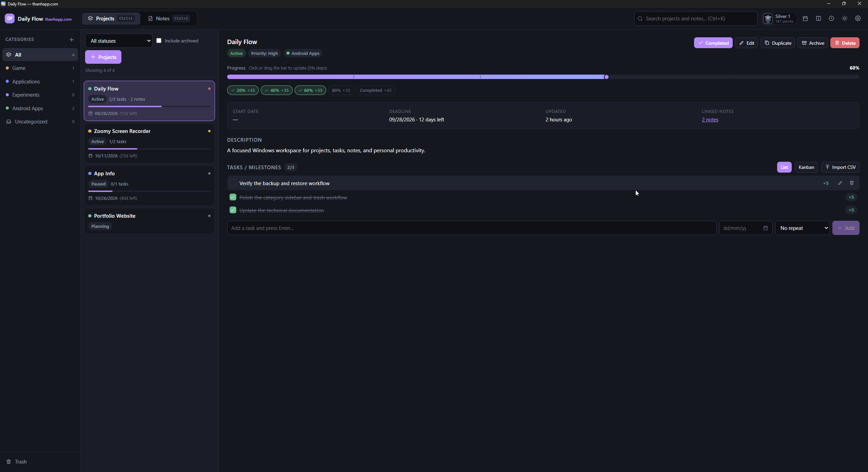The image size is (868, 472).
Task: Click the 80% milestone chip
Action: click(341, 90)
